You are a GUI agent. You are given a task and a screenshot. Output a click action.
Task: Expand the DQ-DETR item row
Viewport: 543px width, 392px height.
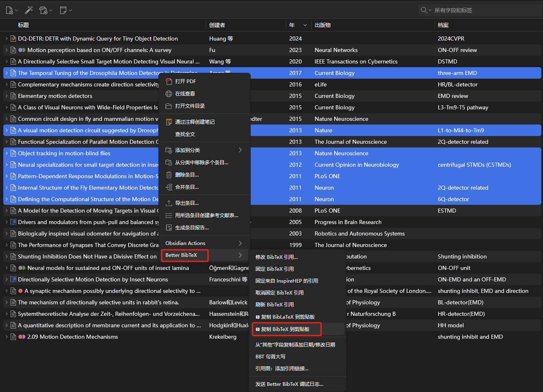point(7,39)
